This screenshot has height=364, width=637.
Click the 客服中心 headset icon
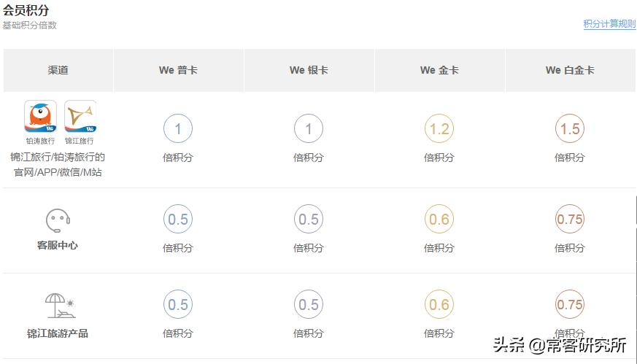[x=58, y=220]
